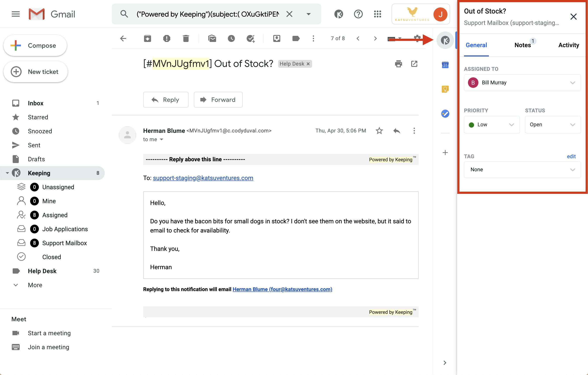Star the message from Herman Blume
Image resolution: width=588 pixels, height=375 pixels.
tap(379, 130)
